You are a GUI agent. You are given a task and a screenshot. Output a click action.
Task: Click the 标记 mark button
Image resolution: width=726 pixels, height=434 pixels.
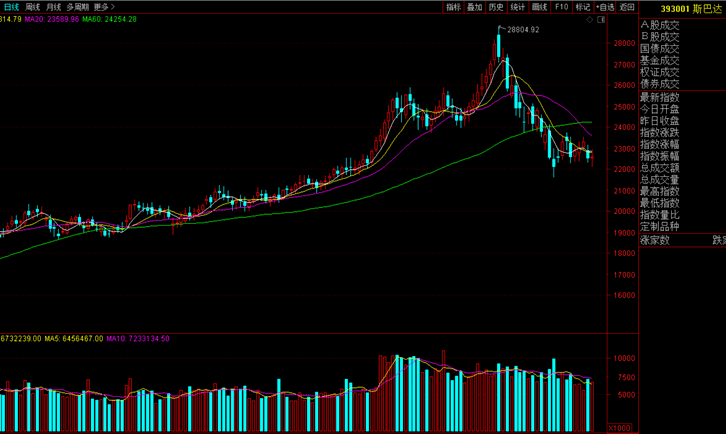click(583, 7)
